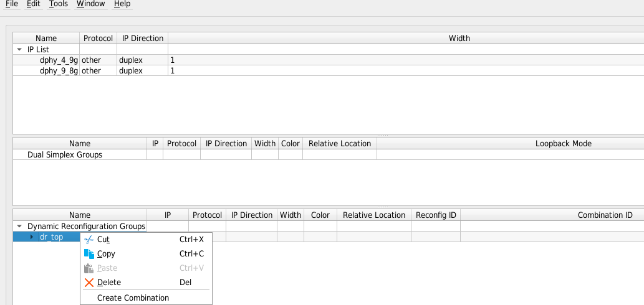The height and width of the screenshot is (305, 644).
Task: Open the Window menu
Action: tap(91, 4)
